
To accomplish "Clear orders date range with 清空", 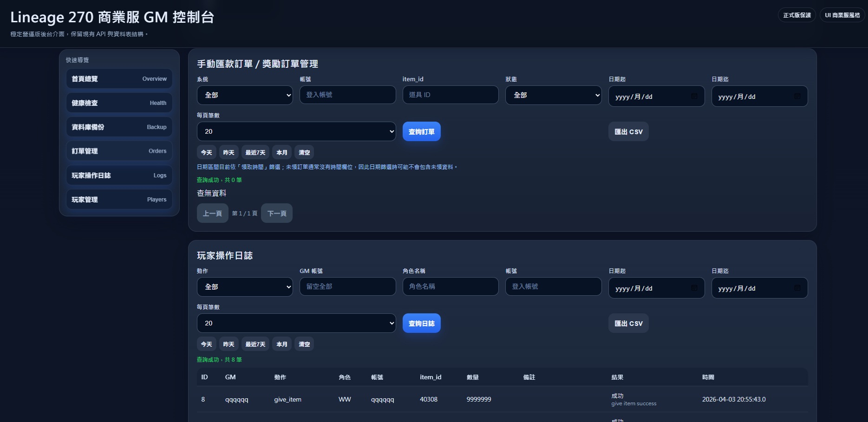I will [x=304, y=152].
